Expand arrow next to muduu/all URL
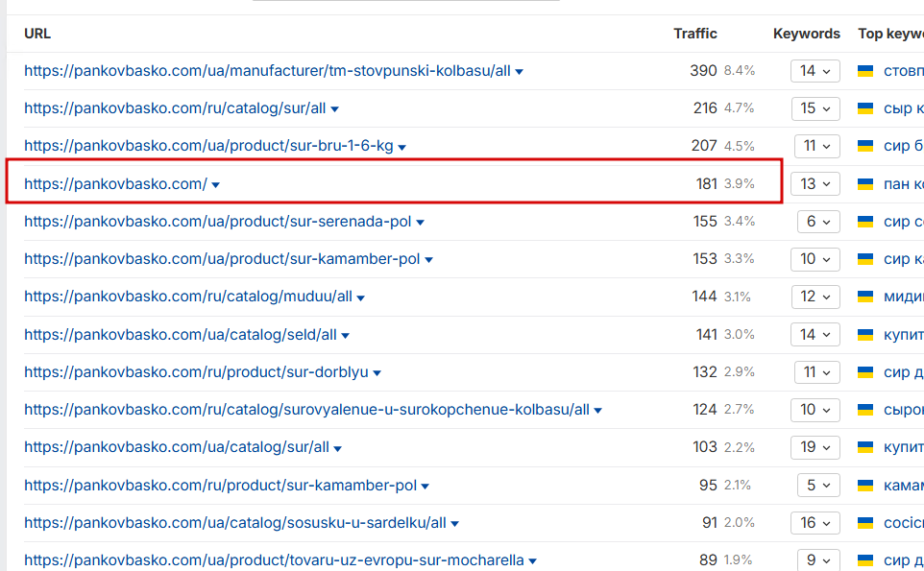Screen dimensions: 924x571 pos(360,297)
